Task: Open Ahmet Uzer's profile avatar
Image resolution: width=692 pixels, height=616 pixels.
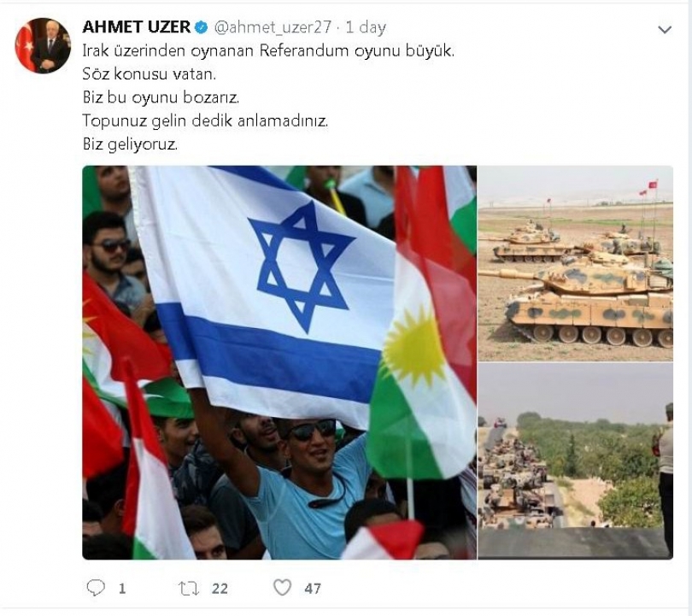Action: coord(43,45)
